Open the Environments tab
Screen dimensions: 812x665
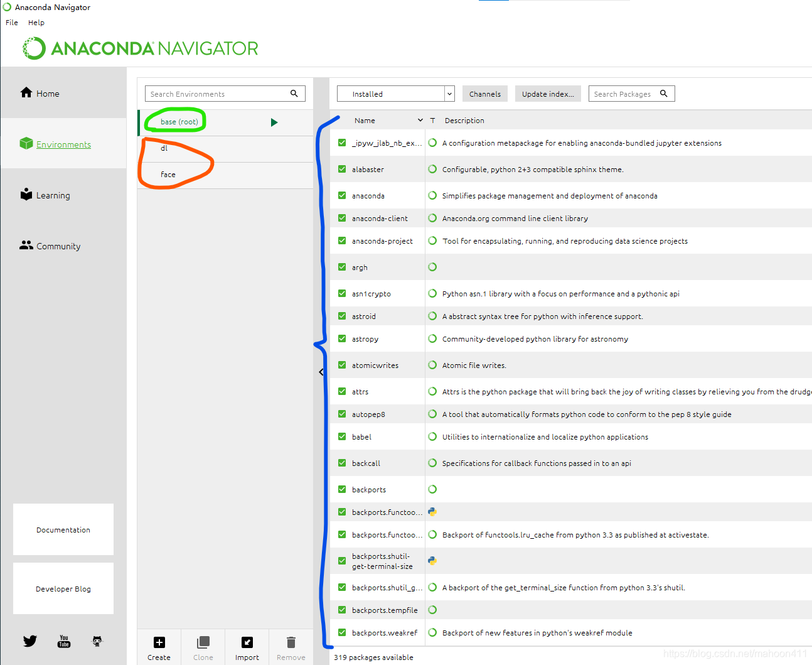click(x=63, y=144)
